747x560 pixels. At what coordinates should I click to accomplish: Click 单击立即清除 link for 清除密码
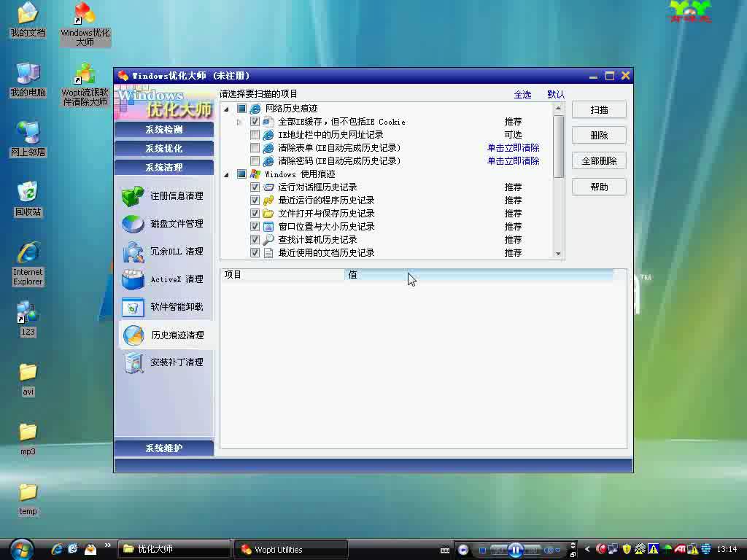pos(513,161)
